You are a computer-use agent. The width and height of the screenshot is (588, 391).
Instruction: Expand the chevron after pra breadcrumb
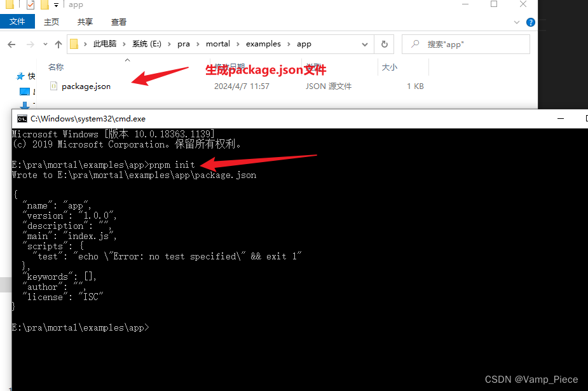pos(198,45)
